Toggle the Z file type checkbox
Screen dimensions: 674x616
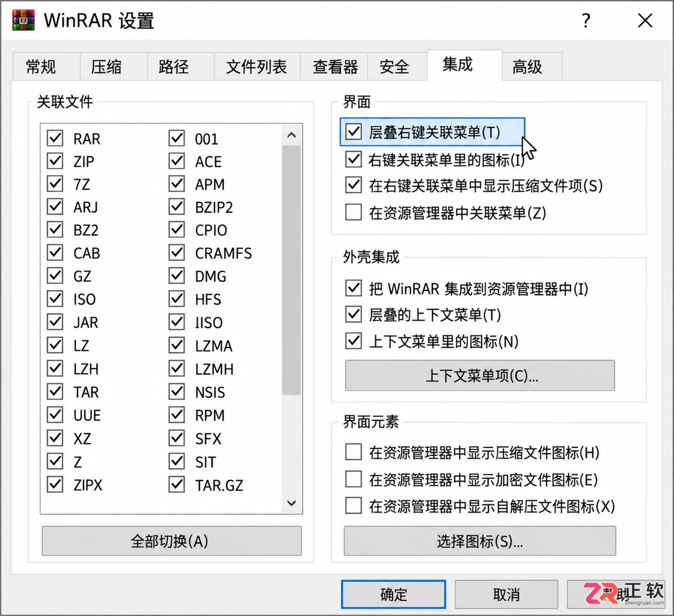(x=55, y=461)
